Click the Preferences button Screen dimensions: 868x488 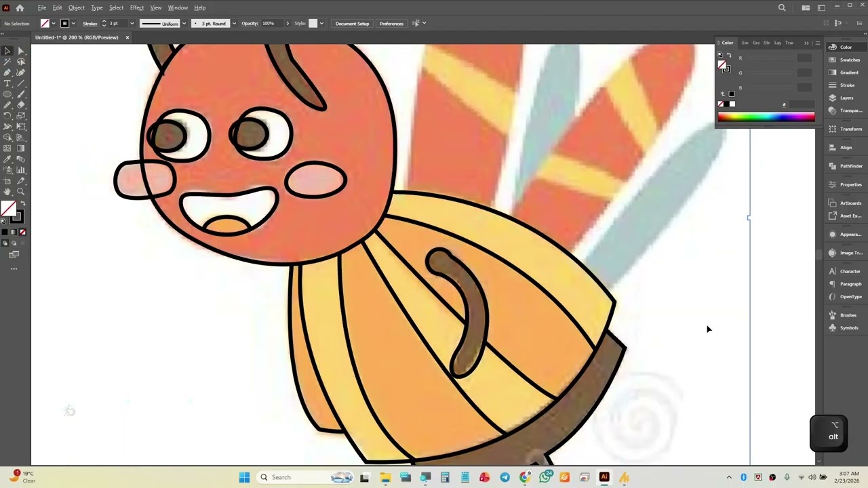[391, 23]
